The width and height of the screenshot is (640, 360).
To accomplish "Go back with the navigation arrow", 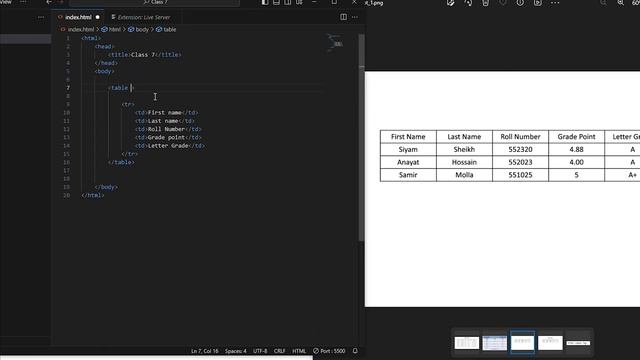I will (x=49, y=2).
